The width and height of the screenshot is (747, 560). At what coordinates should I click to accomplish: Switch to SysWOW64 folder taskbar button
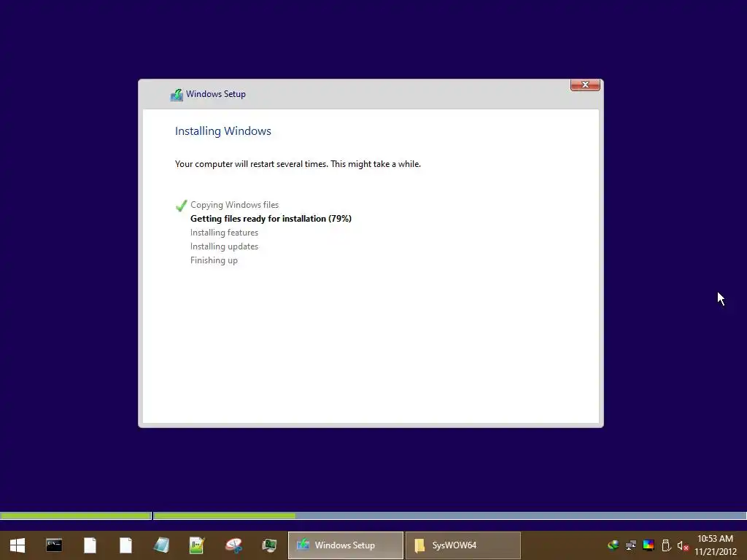tap(463, 545)
